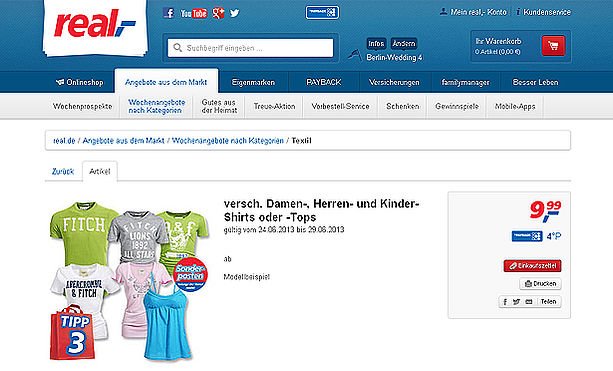Open the YouTube channel icon
Viewport: 613px width, 371px height.
pyautogui.click(x=194, y=13)
